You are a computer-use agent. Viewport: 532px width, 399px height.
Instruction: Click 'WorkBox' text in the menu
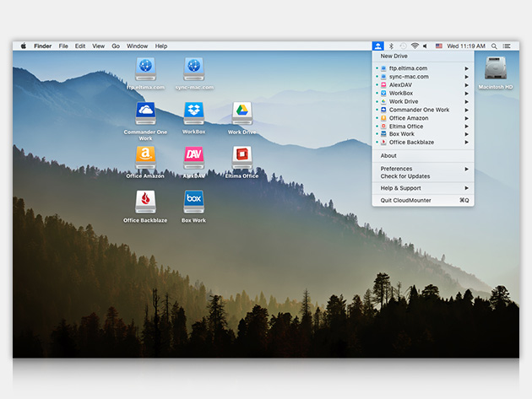point(401,94)
